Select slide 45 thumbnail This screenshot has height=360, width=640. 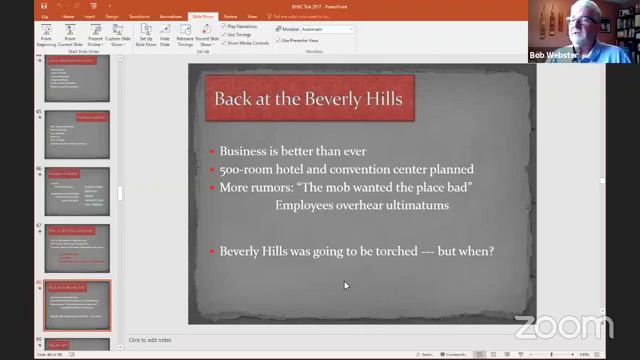[x=77, y=134]
